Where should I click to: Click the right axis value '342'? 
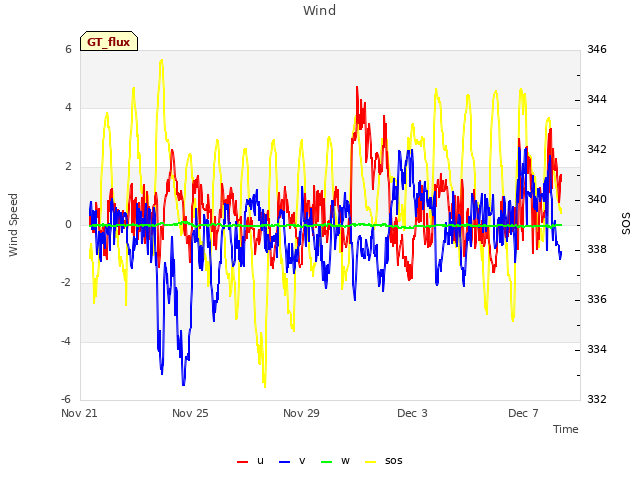(x=597, y=149)
